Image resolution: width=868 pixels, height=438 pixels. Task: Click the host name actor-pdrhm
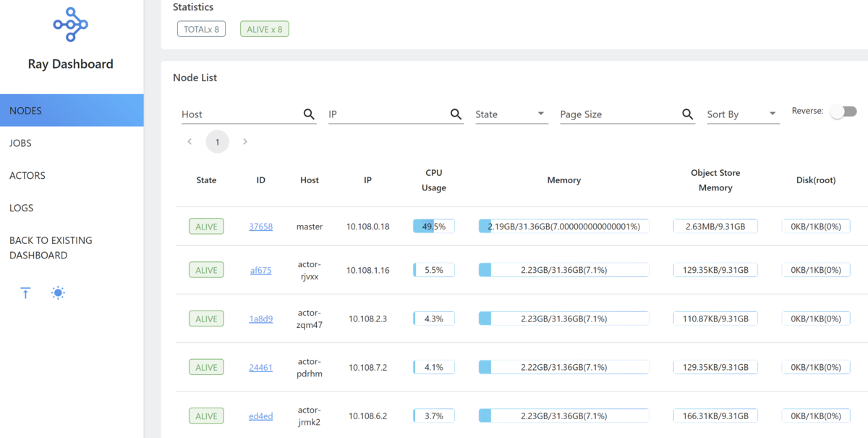310,367
